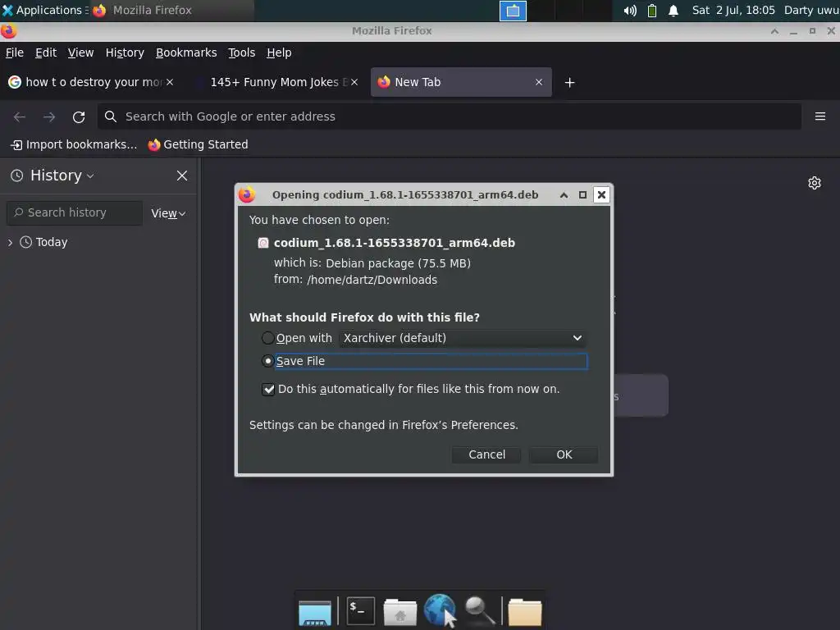This screenshot has width=840, height=630.
Task: Click the clock Sat 2 Jul 18:05
Action: pyautogui.click(x=733, y=10)
